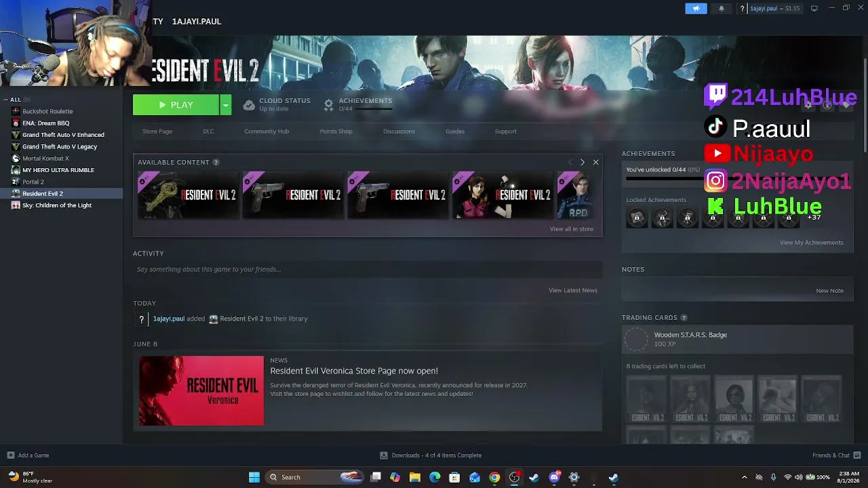Open the Steam help question mark
The width and height of the screenshot is (868, 488).
point(743,9)
